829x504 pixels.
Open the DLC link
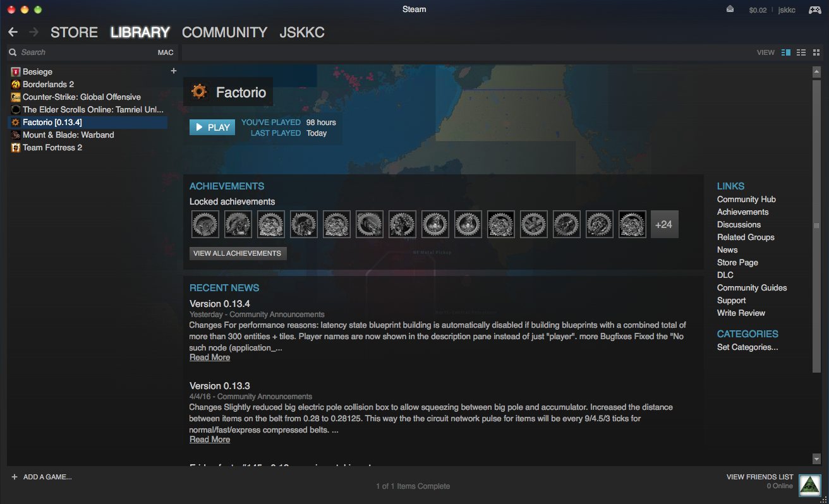[x=725, y=275]
